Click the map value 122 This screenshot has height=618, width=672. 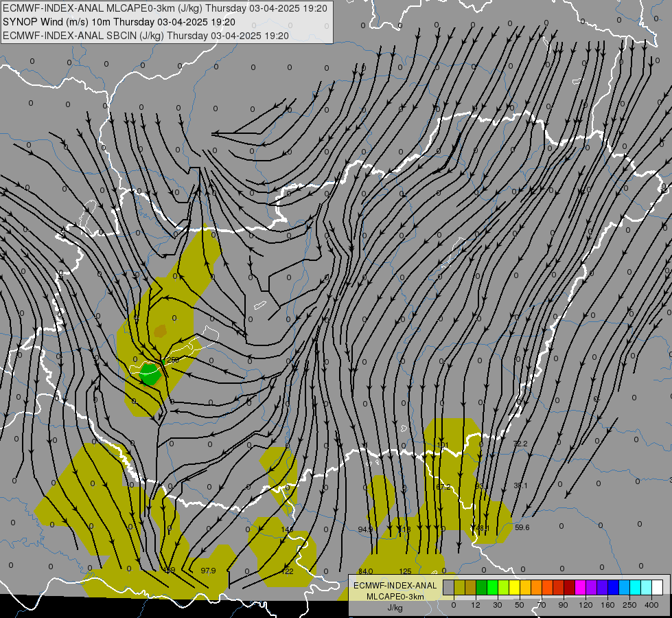click(x=288, y=571)
